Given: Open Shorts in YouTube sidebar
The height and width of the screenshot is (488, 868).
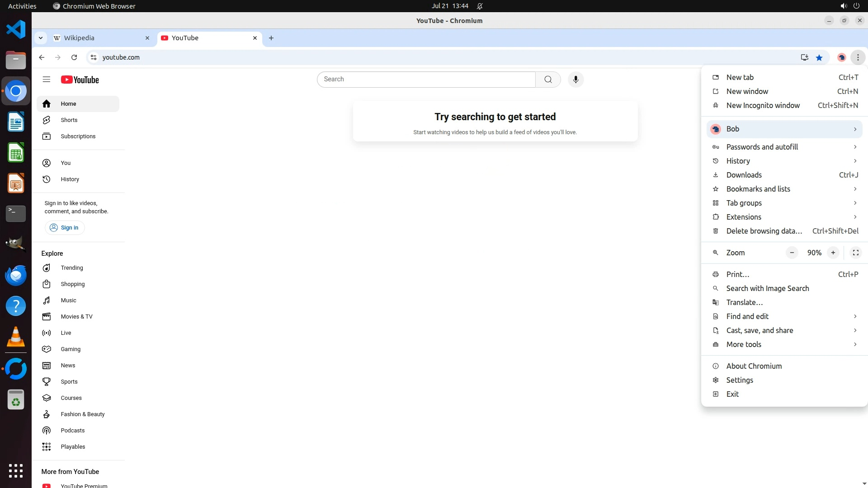Looking at the screenshot, I should point(69,120).
